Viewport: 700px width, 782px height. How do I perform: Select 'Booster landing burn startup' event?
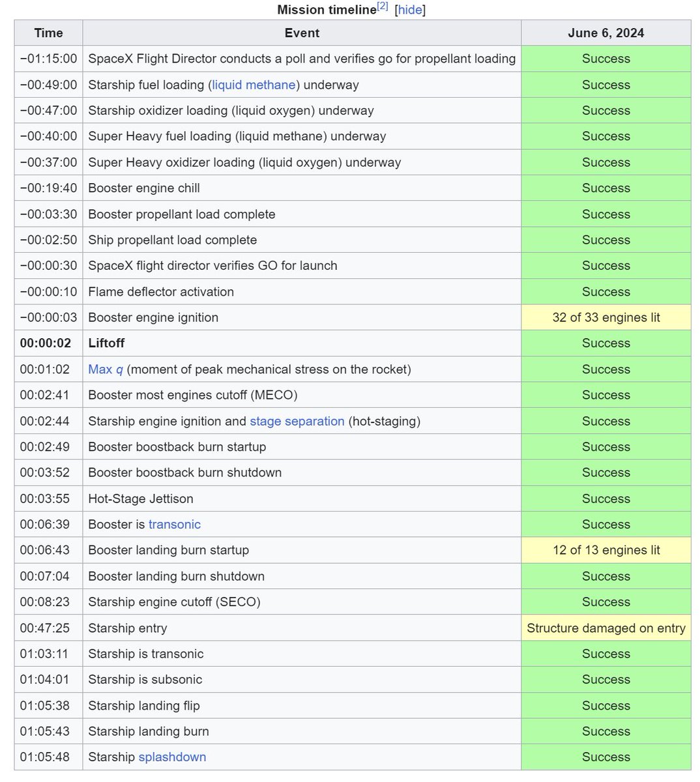point(169,550)
